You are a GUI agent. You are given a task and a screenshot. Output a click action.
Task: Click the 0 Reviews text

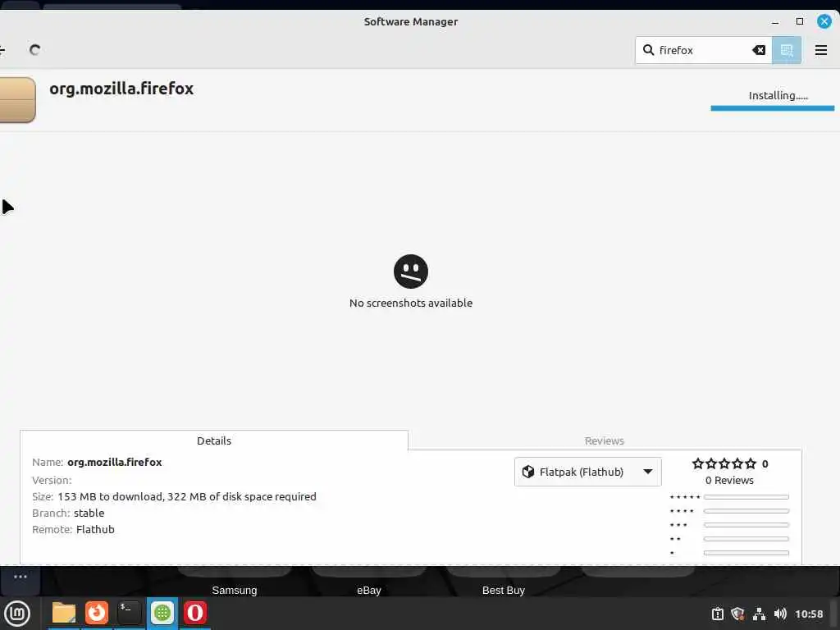click(729, 481)
